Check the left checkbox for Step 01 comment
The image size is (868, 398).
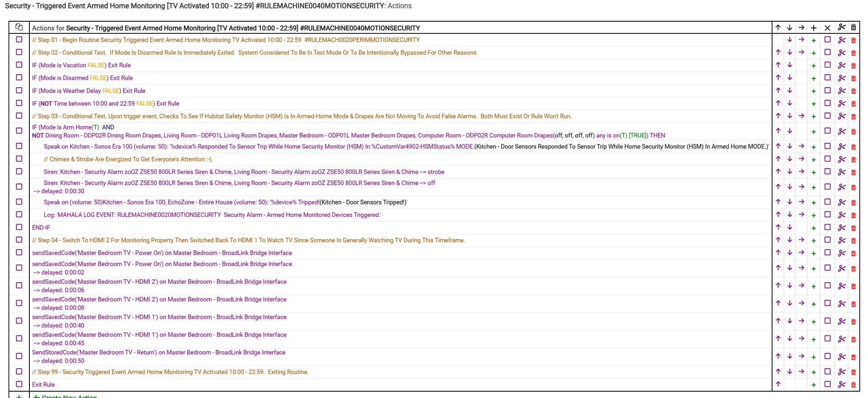pyautogui.click(x=19, y=40)
